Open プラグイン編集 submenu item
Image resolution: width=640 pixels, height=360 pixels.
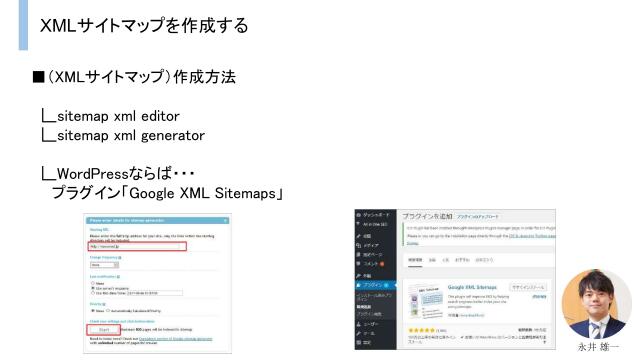(369, 314)
